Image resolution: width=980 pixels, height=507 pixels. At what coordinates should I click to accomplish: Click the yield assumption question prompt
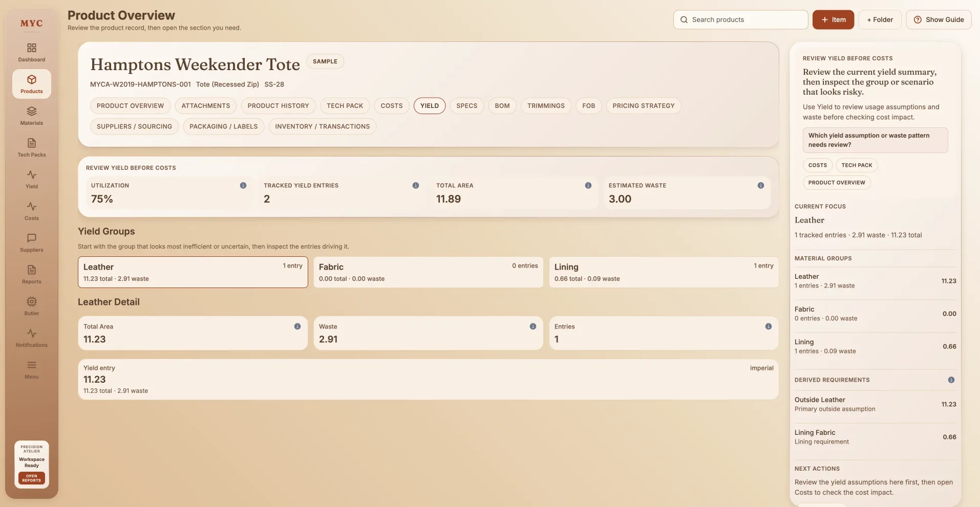[875, 140]
